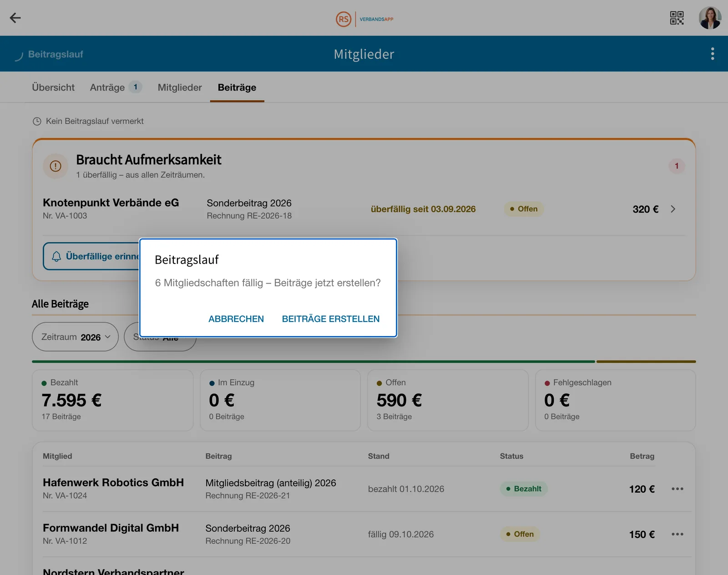Viewport: 728px width, 575px height.
Task: Open the three-dot overflow menu in header
Action: click(713, 54)
